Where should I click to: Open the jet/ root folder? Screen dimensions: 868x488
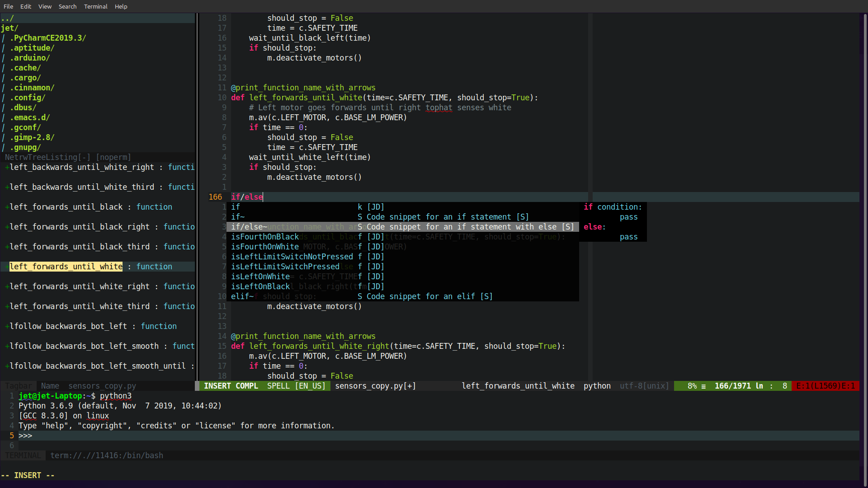pos(9,28)
